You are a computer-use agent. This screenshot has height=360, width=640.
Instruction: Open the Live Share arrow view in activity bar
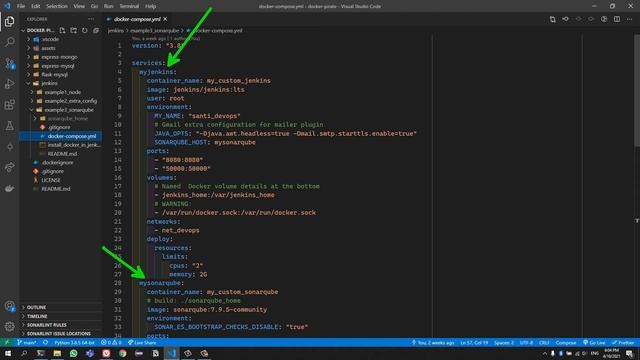click(x=9, y=167)
